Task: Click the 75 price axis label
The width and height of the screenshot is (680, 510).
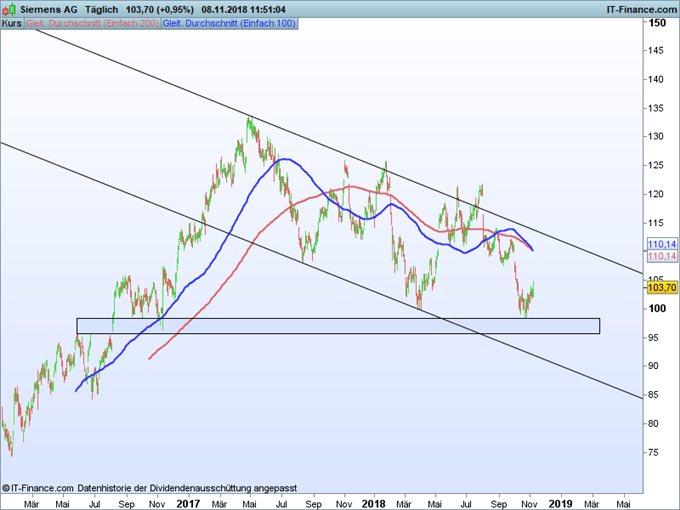Action: [654, 452]
